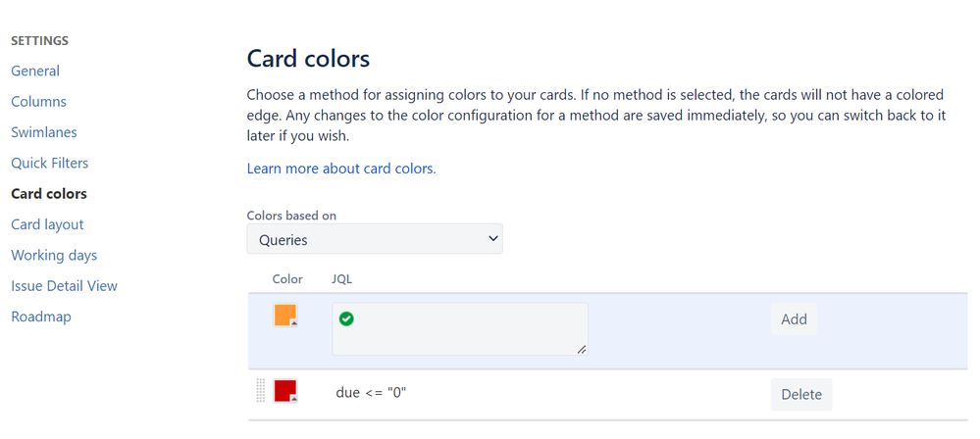The height and width of the screenshot is (439, 980).
Task: Go to Issue Detail View settings
Action: tap(64, 286)
